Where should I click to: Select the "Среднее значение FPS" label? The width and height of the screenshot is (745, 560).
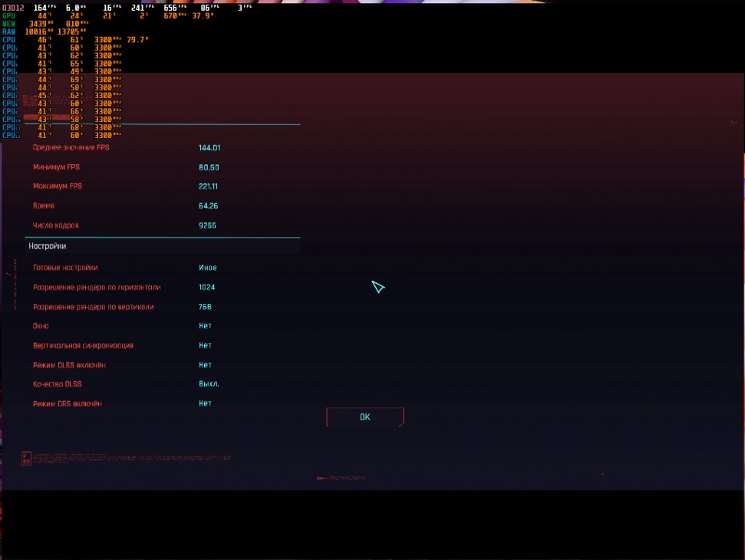[71, 148]
